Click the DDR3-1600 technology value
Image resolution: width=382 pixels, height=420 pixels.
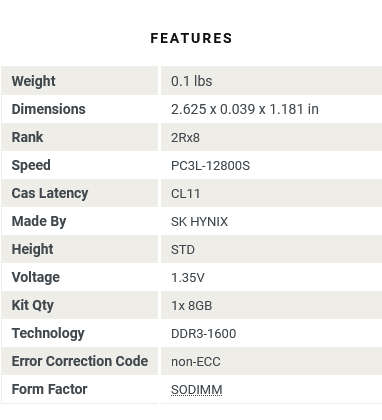[x=204, y=334]
